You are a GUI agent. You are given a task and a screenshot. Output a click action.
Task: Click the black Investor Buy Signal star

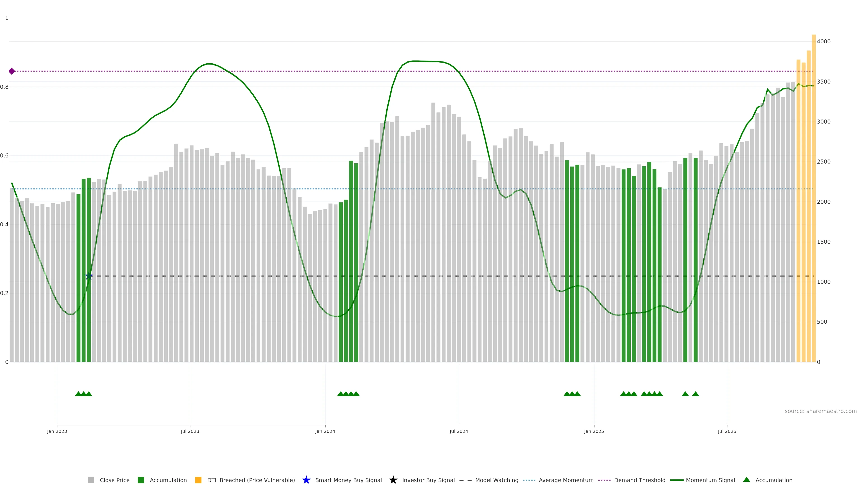pyautogui.click(x=393, y=480)
